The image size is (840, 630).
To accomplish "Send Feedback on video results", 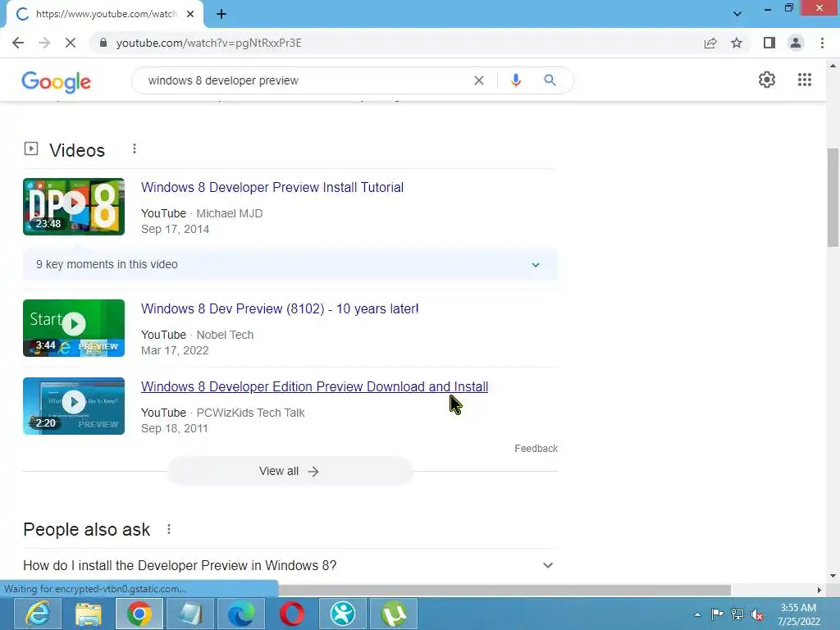I will [536, 449].
